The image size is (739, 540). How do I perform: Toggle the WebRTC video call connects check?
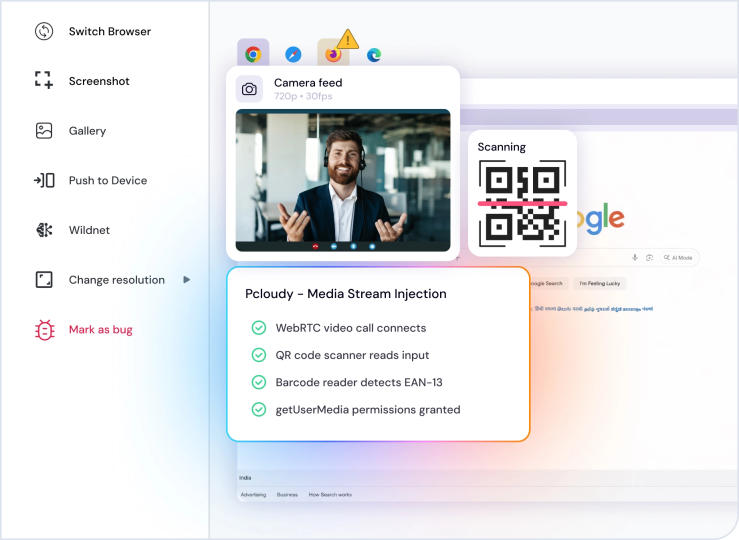point(259,327)
